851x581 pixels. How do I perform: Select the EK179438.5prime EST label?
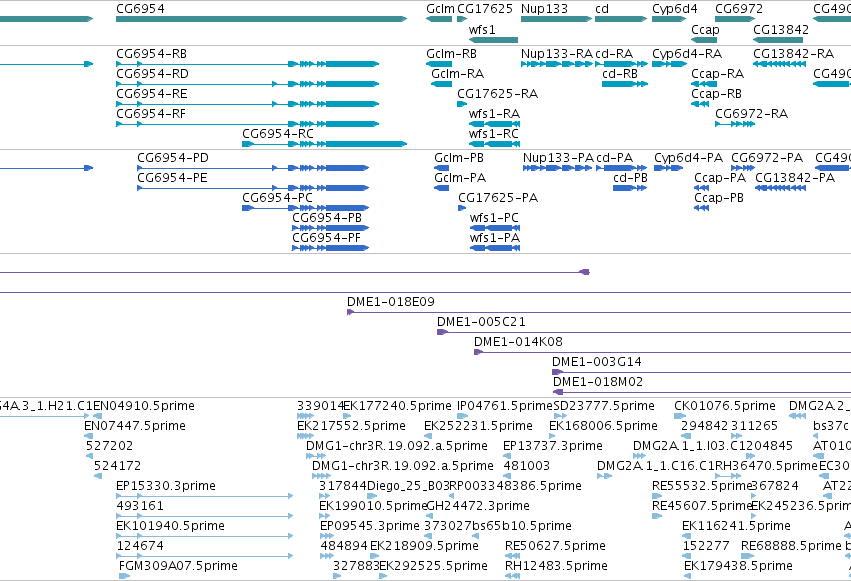tap(738, 566)
